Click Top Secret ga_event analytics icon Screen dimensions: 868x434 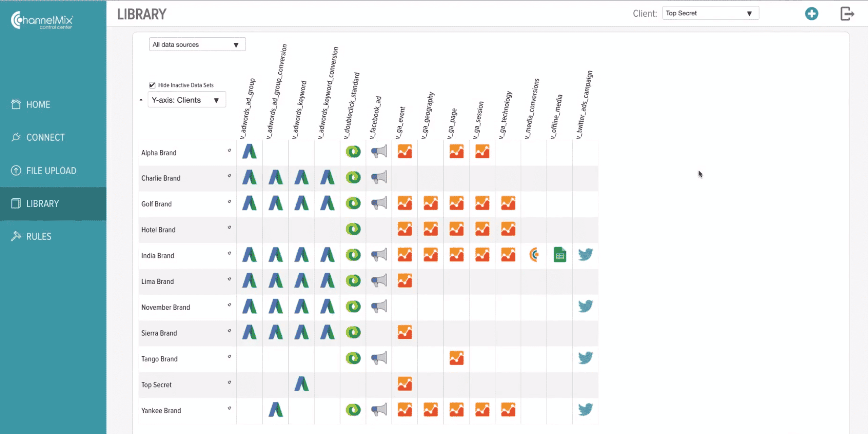click(x=405, y=384)
